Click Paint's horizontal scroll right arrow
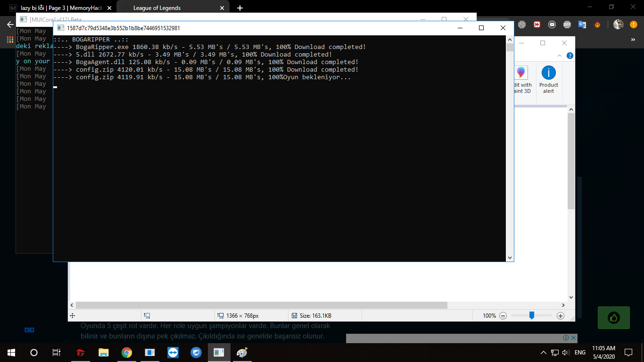The height and width of the screenshot is (362, 644). (x=563, y=305)
